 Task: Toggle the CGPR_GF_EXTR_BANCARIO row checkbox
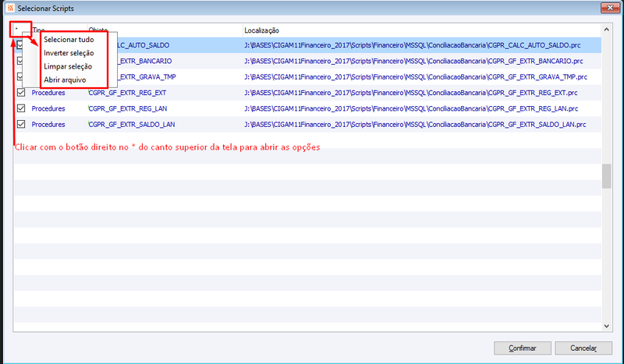20,61
